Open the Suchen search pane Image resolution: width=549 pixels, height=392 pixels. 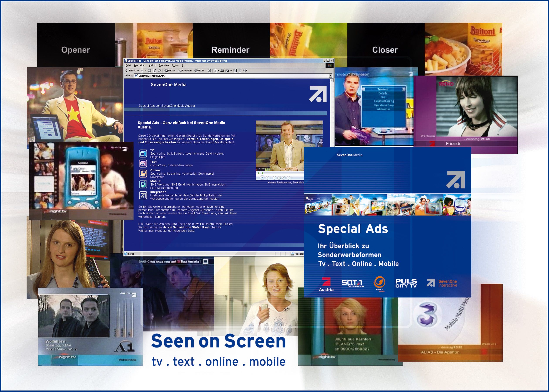(x=170, y=71)
